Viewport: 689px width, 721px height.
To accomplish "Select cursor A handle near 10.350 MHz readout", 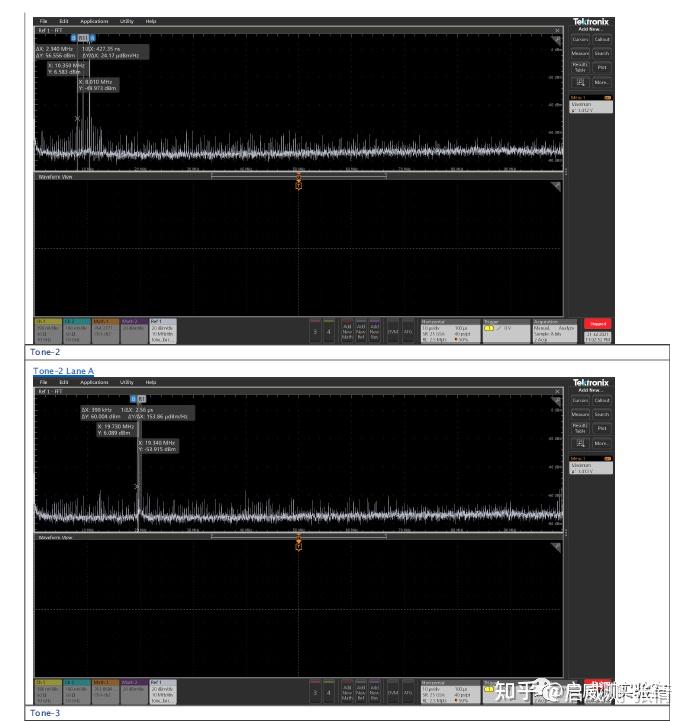I will [x=92, y=38].
